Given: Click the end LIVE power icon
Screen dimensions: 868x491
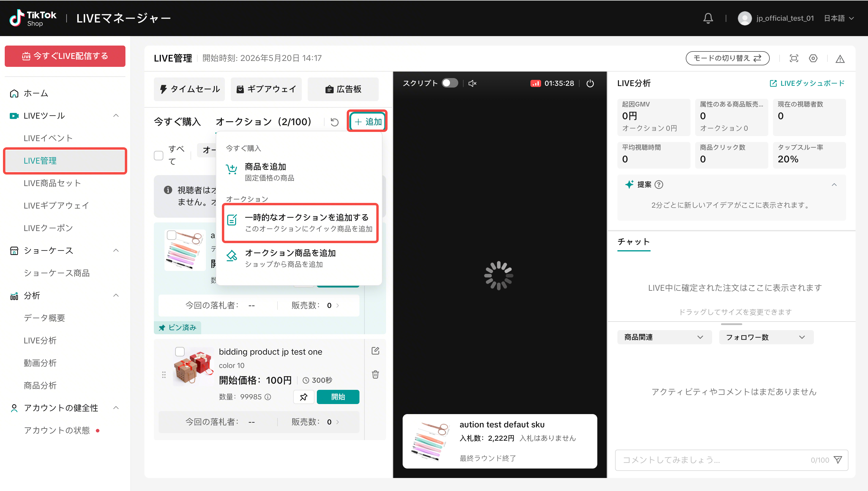Looking at the screenshot, I should pos(590,83).
